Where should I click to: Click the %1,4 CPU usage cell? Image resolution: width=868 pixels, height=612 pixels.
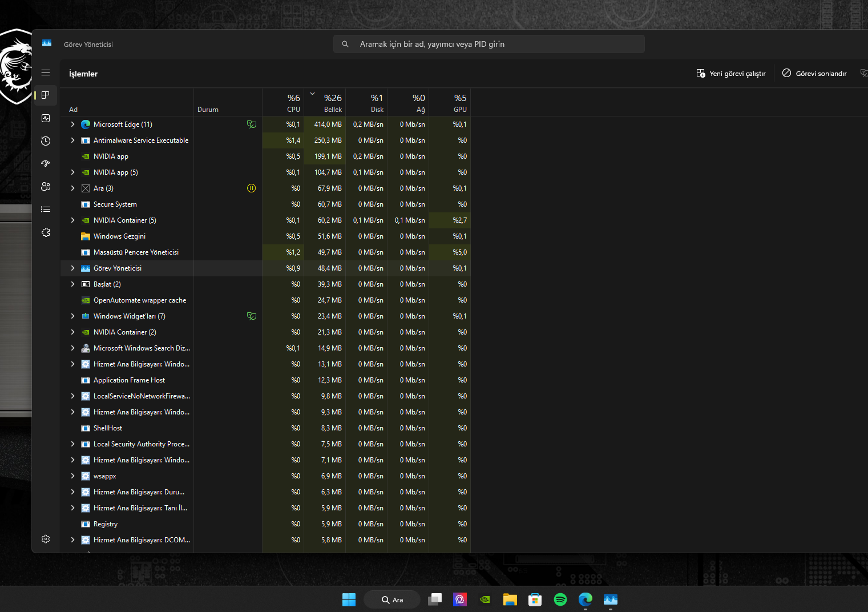283,140
